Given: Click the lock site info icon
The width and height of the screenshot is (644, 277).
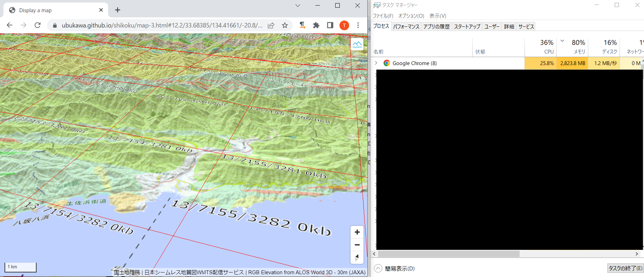Looking at the screenshot, I should 54,25.
